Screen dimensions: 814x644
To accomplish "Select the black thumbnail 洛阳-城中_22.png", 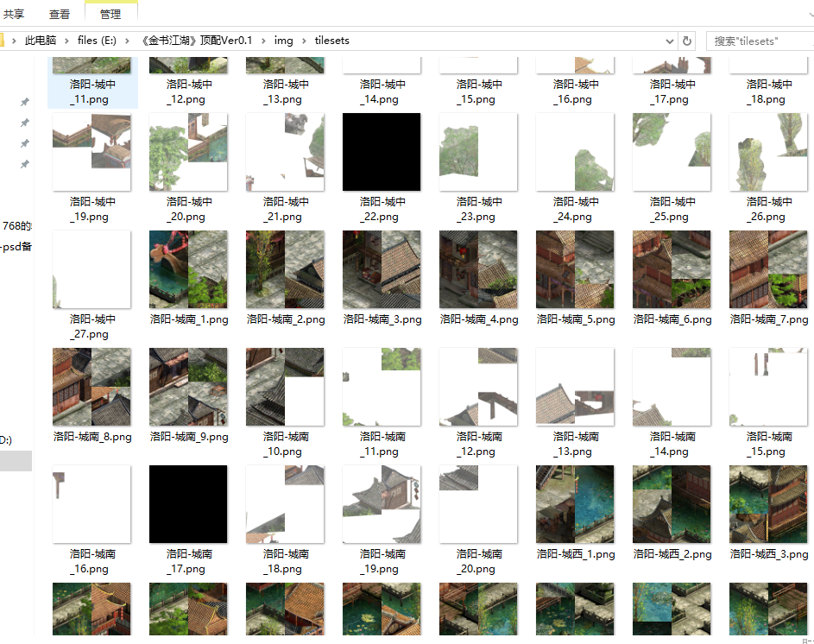I will tap(382, 152).
